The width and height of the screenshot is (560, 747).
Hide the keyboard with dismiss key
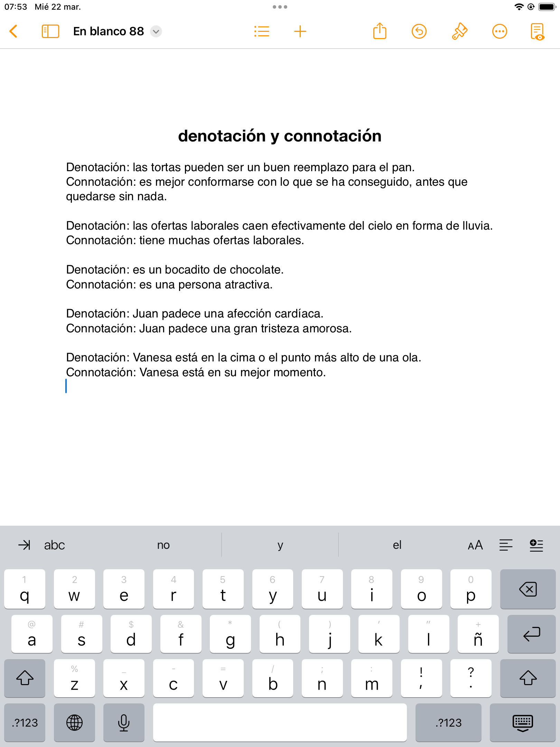coord(523,722)
